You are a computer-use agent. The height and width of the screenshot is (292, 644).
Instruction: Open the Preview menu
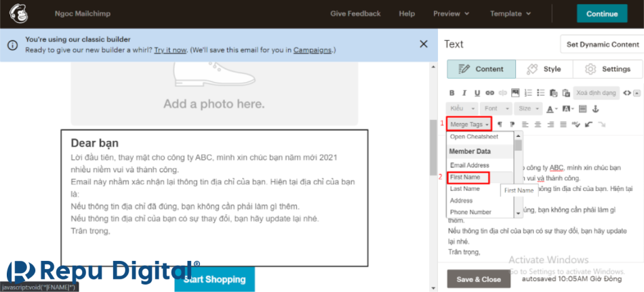[x=451, y=14]
